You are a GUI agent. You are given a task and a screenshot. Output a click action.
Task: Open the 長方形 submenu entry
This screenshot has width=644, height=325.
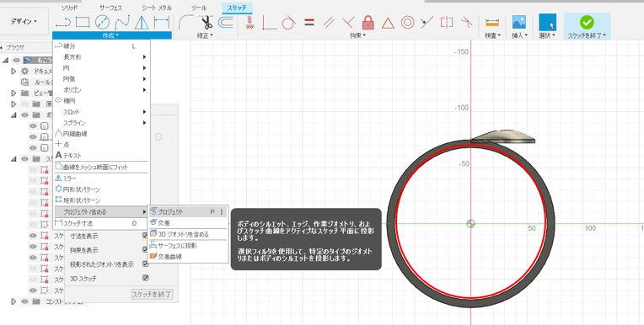coord(101,57)
